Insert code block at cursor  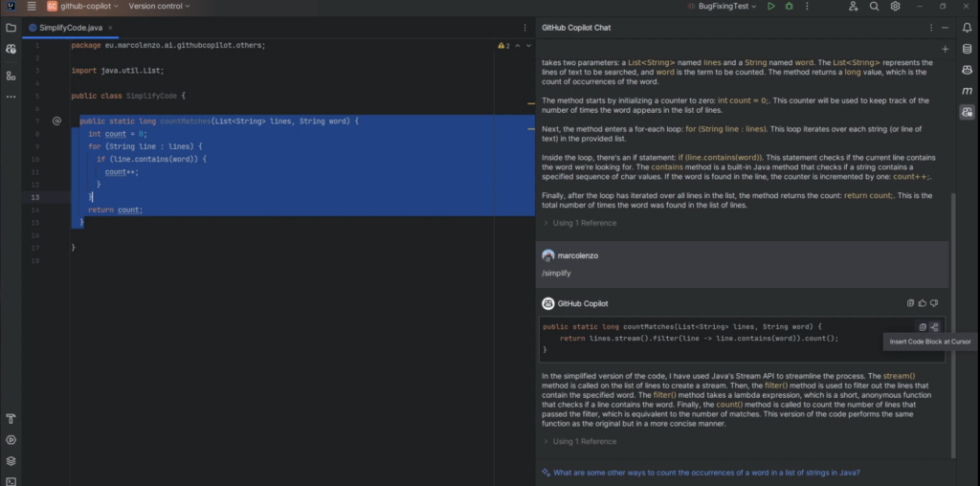pyautogui.click(x=934, y=326)
